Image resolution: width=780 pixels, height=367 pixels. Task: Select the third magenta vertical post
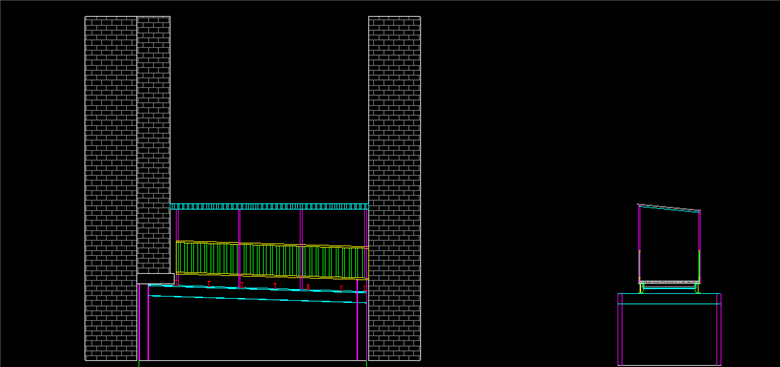(x=301, y=249)
